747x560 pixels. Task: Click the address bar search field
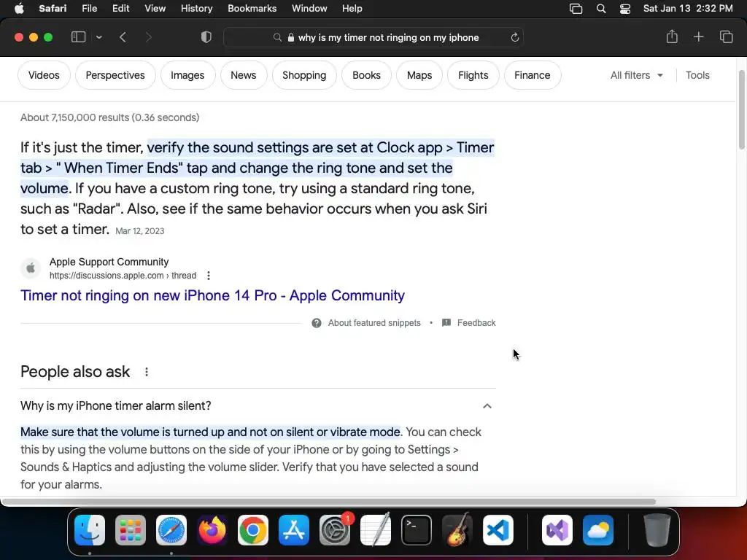pos(373,37)
